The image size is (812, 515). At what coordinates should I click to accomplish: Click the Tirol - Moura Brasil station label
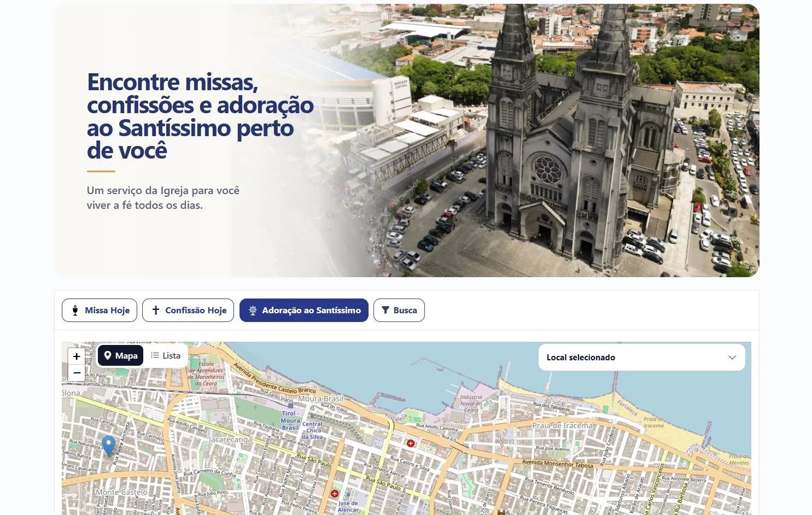point(290,420)
